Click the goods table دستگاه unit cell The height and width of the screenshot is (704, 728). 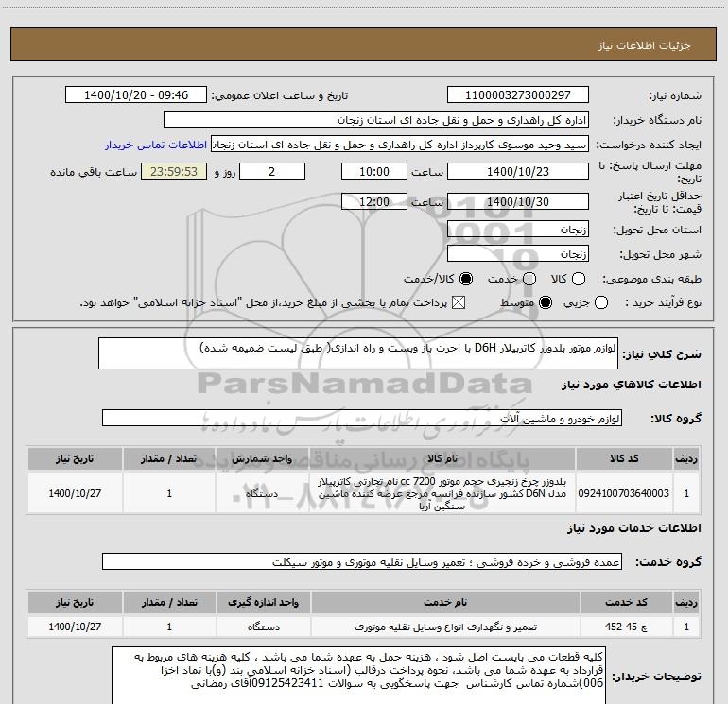[262, 494]
